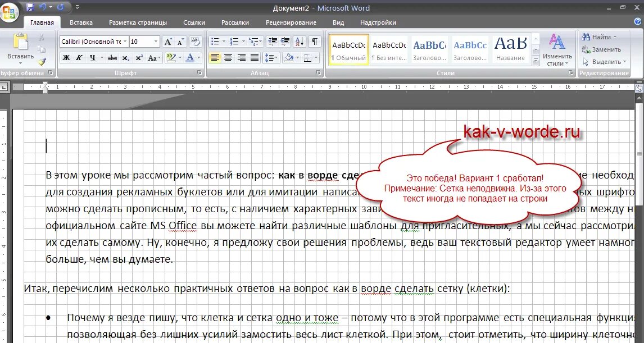Activate Format Painter brush icon
This screenshot has width=644, height=343.
(x=42, y=62)
